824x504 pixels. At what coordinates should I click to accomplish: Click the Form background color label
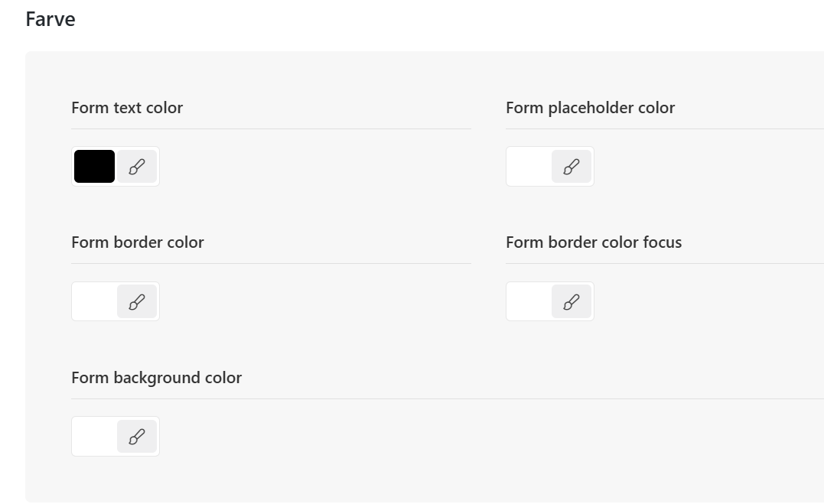[x=157, y=378]
